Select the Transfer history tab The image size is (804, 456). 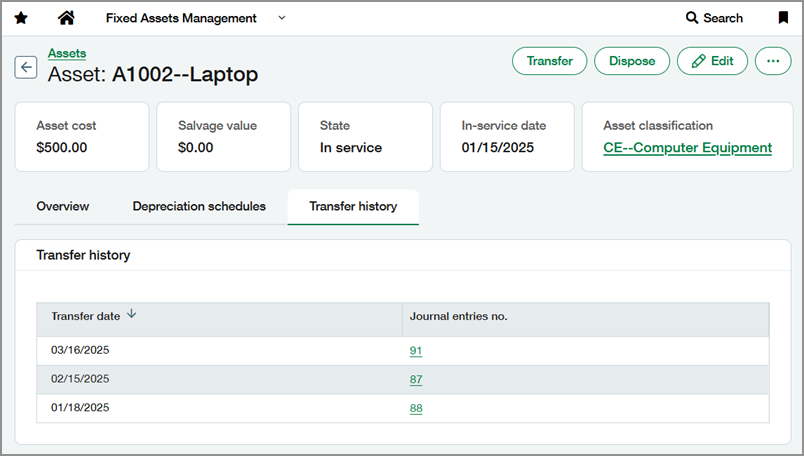[353, 206]
